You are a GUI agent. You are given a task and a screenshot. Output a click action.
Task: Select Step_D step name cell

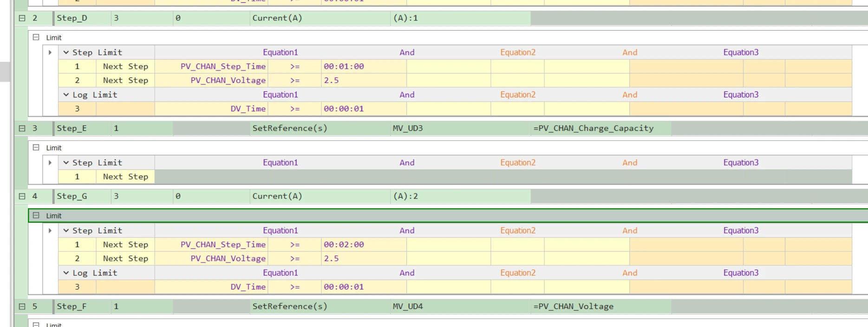pyautogui.click(x=82, y=18)
